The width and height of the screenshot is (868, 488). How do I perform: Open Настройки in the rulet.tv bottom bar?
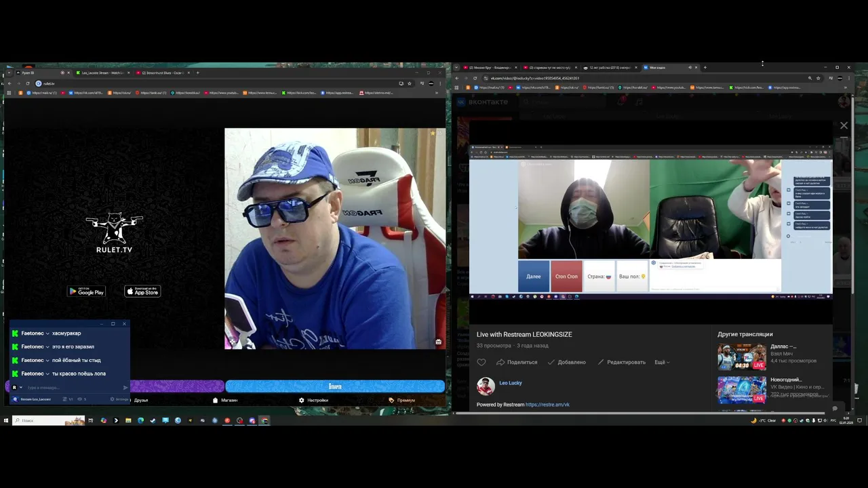313,400
